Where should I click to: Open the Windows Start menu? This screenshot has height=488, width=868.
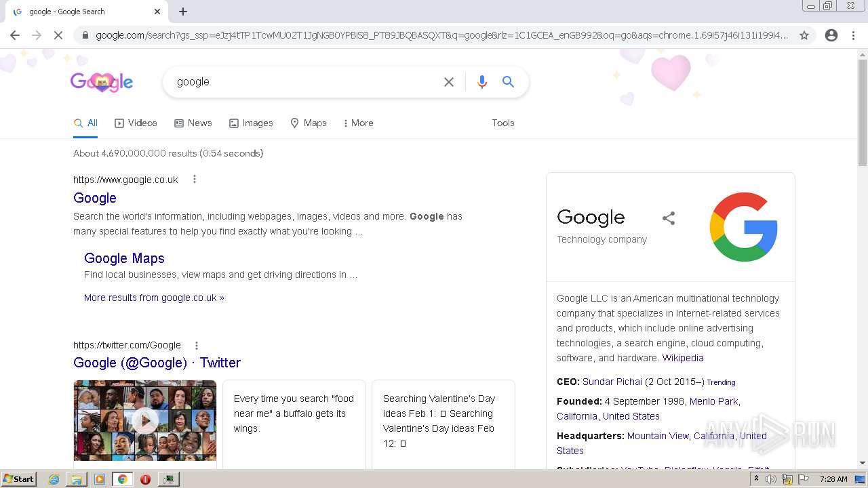click(19, 479)
